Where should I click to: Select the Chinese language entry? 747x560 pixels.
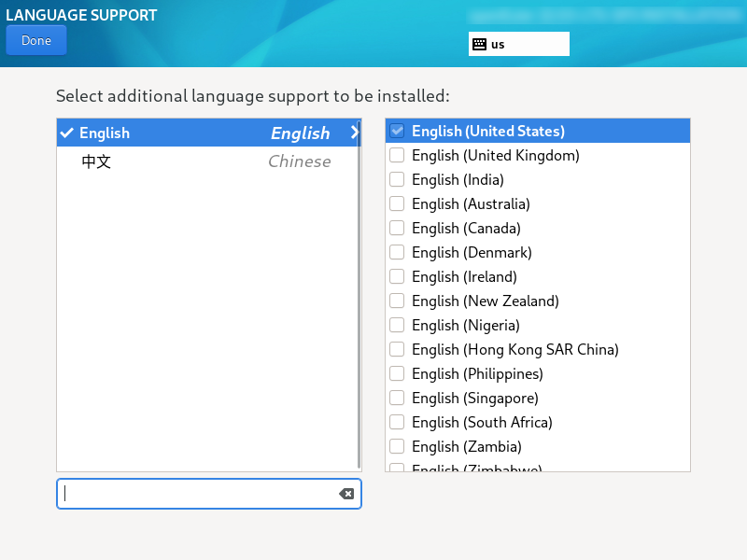205,161
